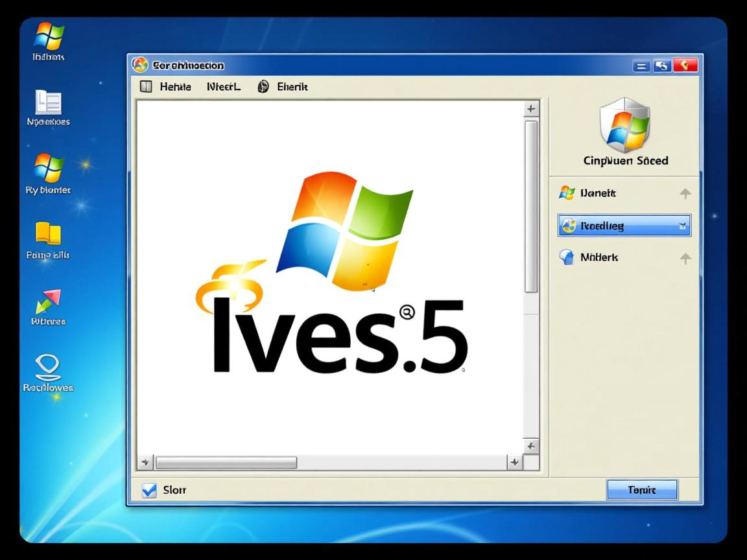Image resolution: width=747 pixels, height=560 pixels.
Task: Open the Nypeexioes document desktop icon
Action: pyautogui.click(x=49, y=102)
